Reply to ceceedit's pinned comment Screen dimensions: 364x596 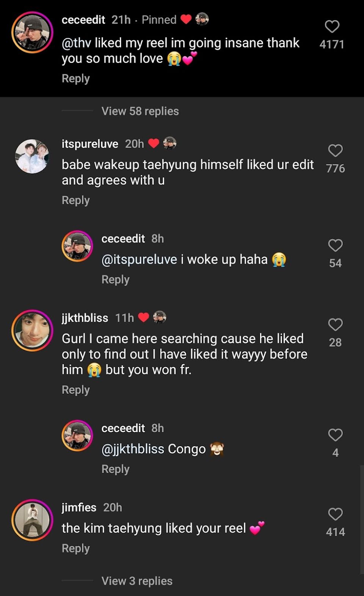click(76, 79)
